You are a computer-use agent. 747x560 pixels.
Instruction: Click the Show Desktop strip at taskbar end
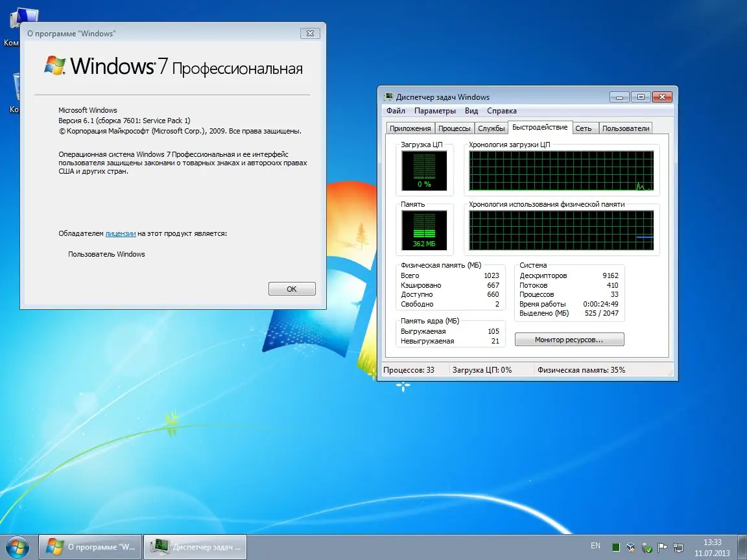click(743, 547)
